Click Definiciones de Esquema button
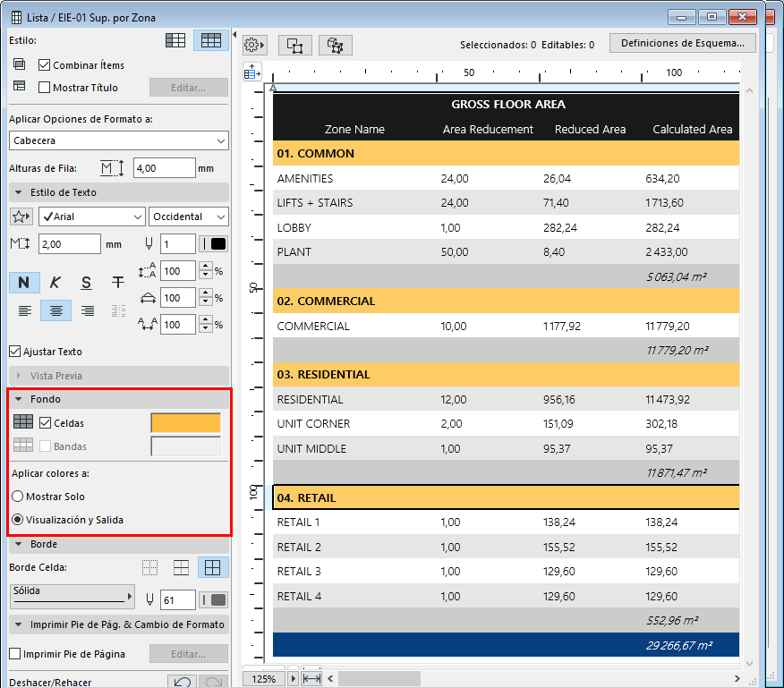 click(x=683, y=43)
